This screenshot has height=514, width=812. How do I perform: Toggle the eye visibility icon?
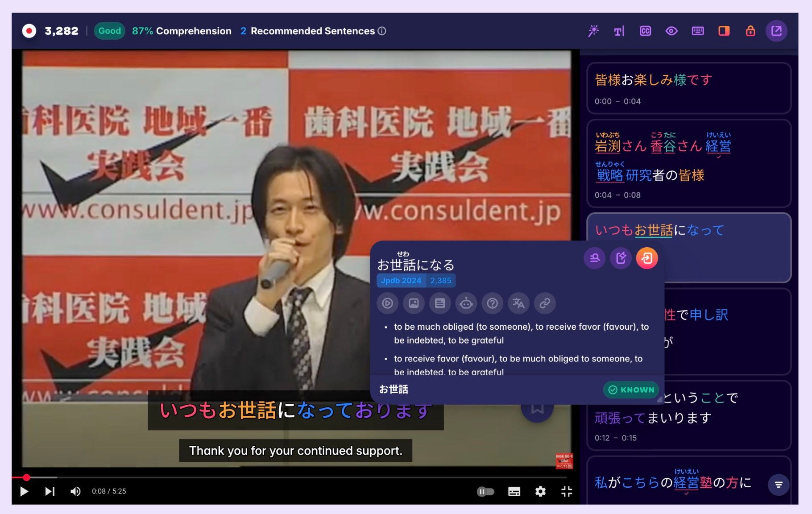(x=671, y=31)
